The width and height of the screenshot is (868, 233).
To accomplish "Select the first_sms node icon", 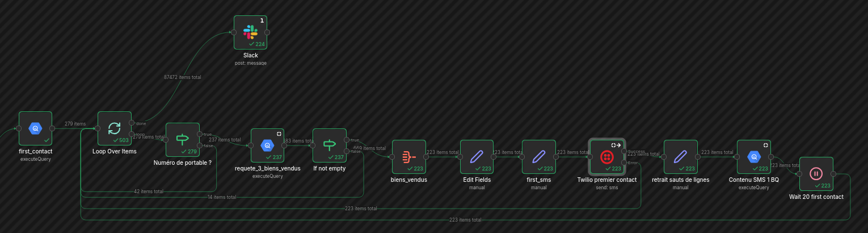I will (x=539, y=157).
